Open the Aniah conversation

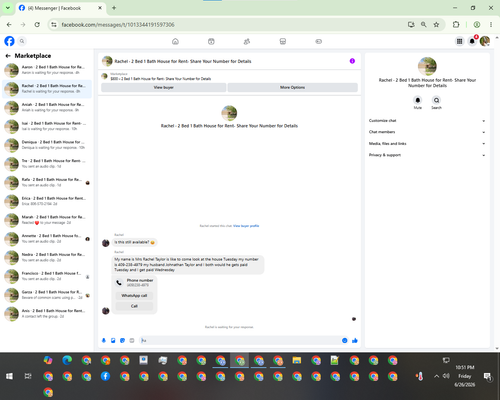pyautogui.click(x=47, y=107)
